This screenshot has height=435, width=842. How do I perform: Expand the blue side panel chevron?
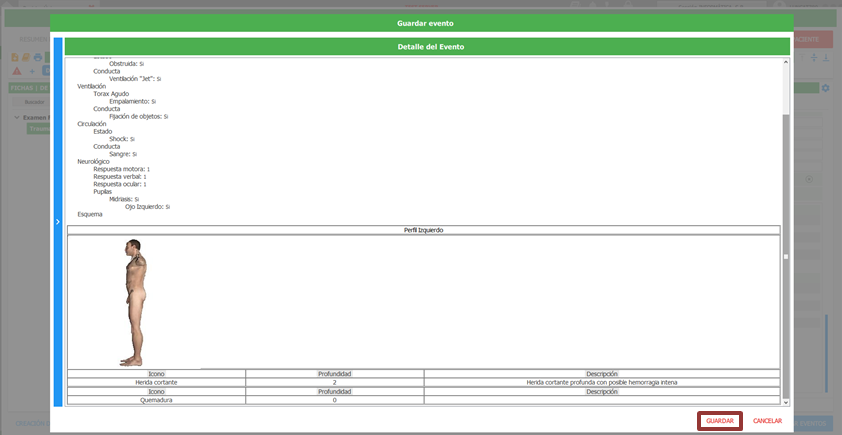[58, 221]
